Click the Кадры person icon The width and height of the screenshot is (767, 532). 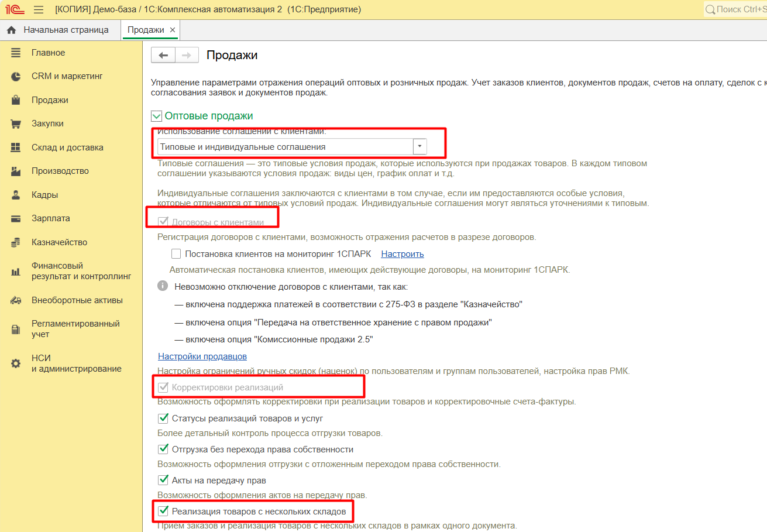(16, 195)
